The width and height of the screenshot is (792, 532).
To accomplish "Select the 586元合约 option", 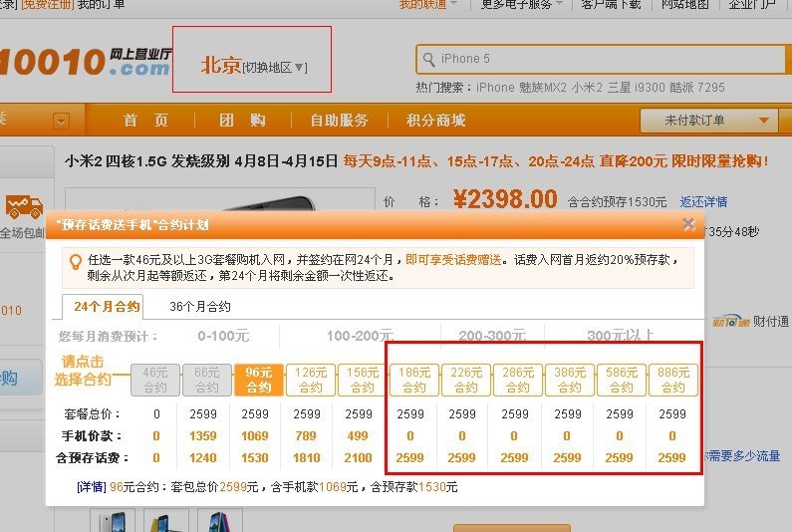I will (622, 380).
